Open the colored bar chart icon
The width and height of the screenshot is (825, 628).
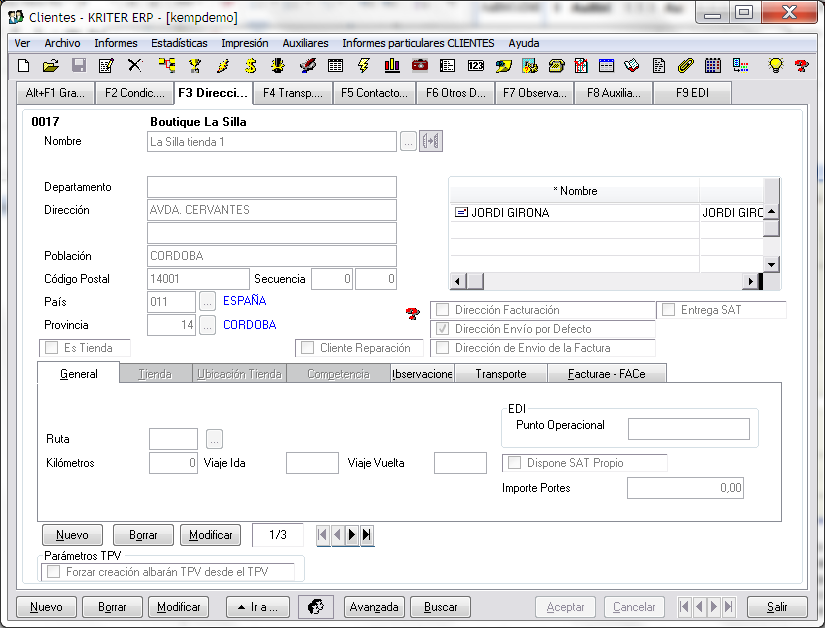click(392, 66)
